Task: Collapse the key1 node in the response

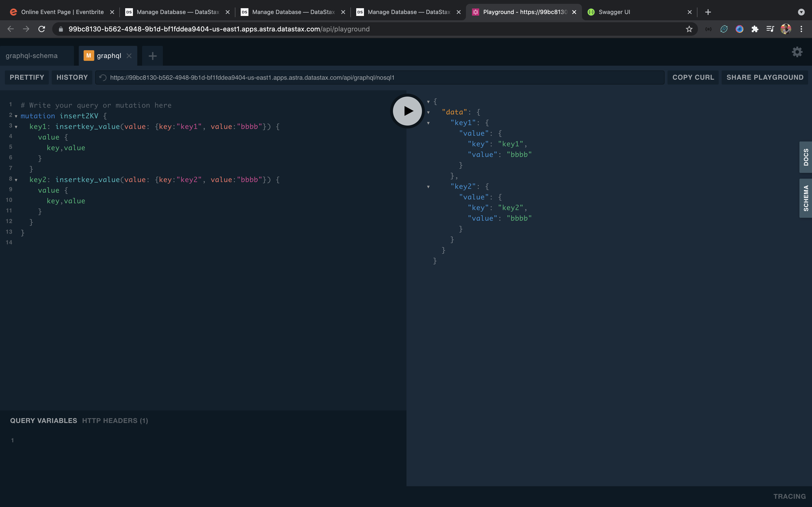Action: coord(428,123)
